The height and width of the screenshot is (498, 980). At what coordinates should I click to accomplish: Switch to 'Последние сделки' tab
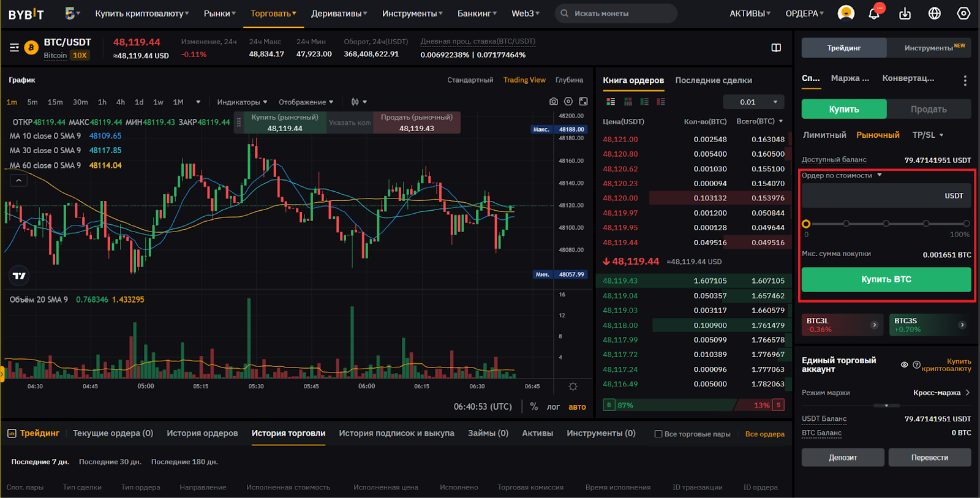point(714,80)
